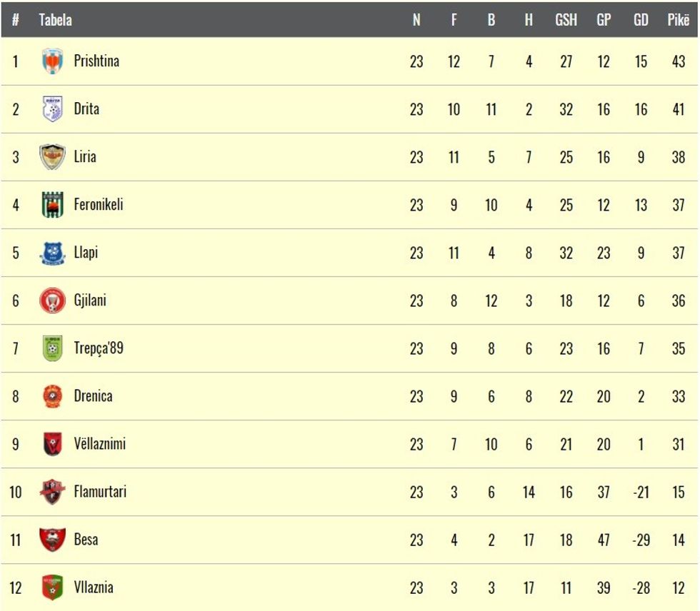Click the Tabela header label
Viewport: 700px width, 611px height.
click(56, 19)
